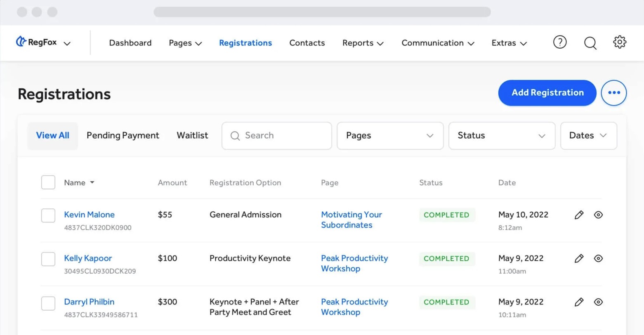Viewport: 644px width, 335px height.
Task: Open settings gear icon
Action: (620, 42)
